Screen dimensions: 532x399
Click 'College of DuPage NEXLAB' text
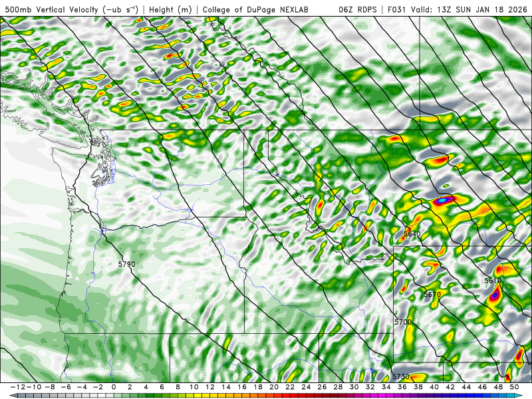(255, 10)
